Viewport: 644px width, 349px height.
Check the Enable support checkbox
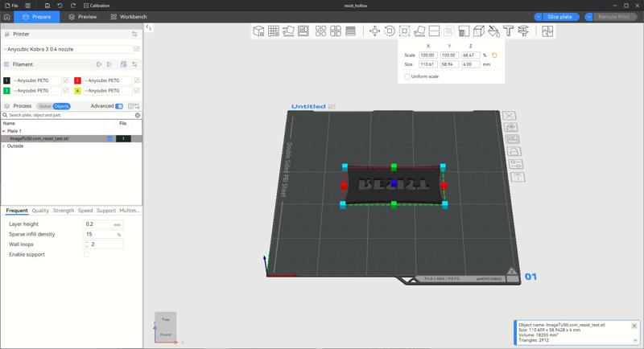click(87, 254)
